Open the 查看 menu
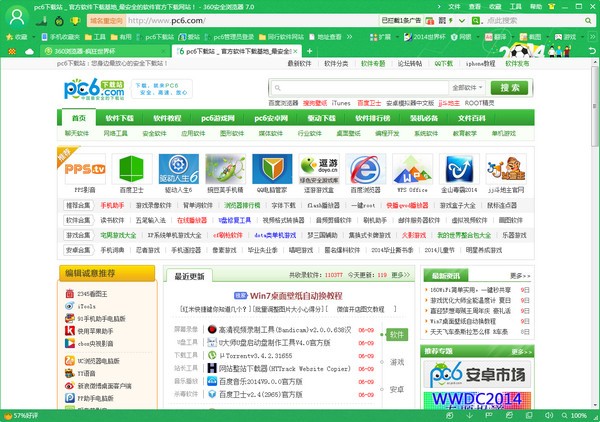The height and width of the screenshot is (422, 600). tap(475, 7)
